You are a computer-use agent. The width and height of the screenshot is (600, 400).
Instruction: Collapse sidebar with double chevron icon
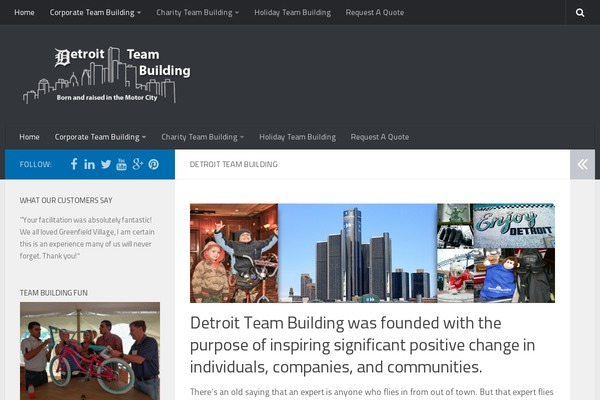pyautogui.click(x=582, y=165)
